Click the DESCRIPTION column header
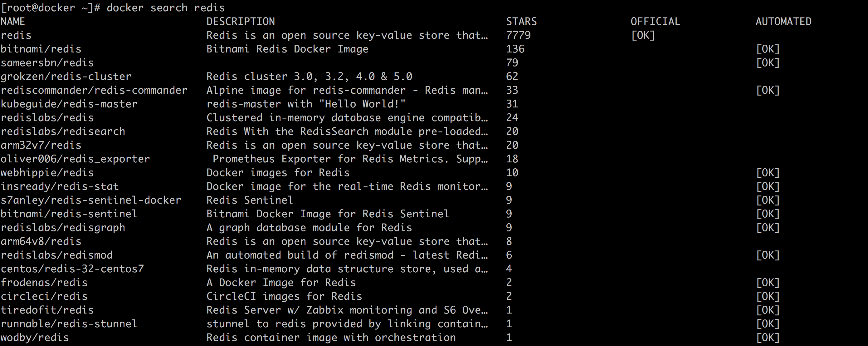The height and width of the screenshot is (346, 868). [241, 22]
